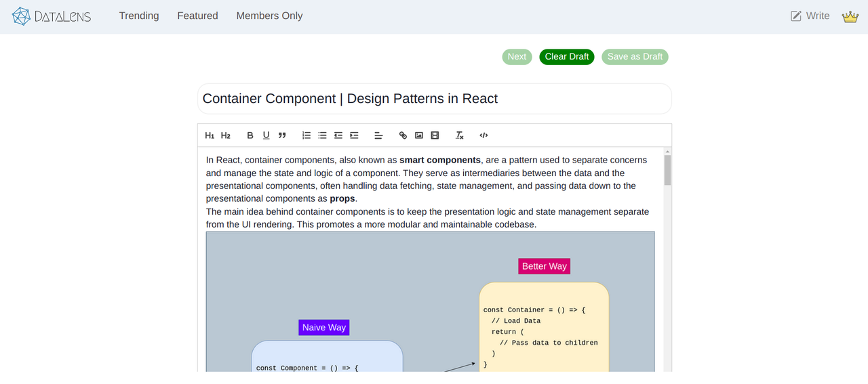Click the bold word "props" in paragraph
Viewport: 868px width, 384px height.
click(x=342, y=198)
